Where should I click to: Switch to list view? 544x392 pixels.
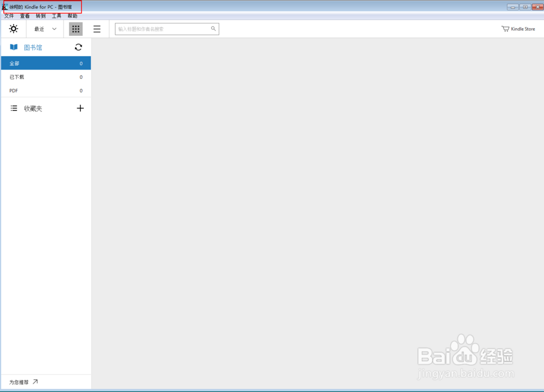pyautogui.click(x=97, y=29)
